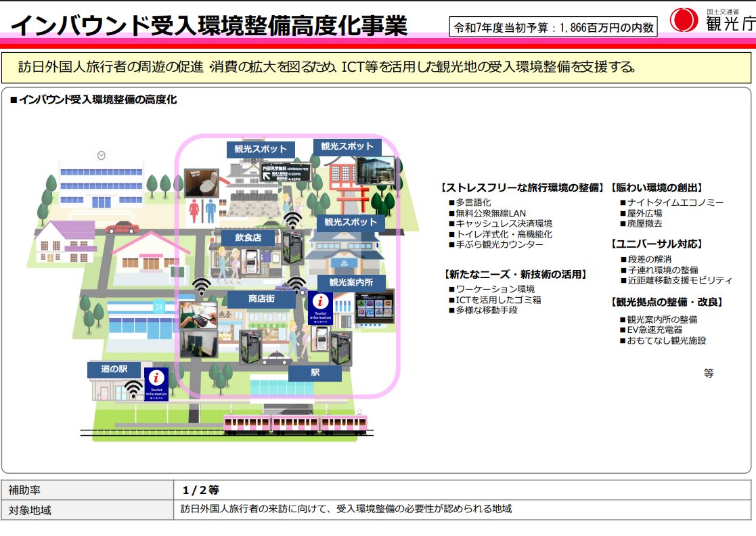This screenshot has height=536, width=756.
Task: Click the value 1/2等
Action: tap(200, 490)
